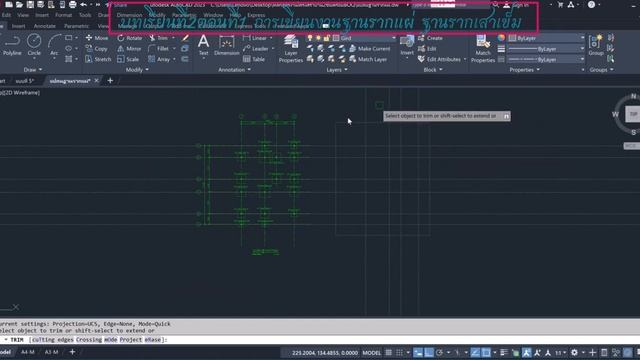
Task: Select the Arc draw tool
Action: click(x=54, y=45)
